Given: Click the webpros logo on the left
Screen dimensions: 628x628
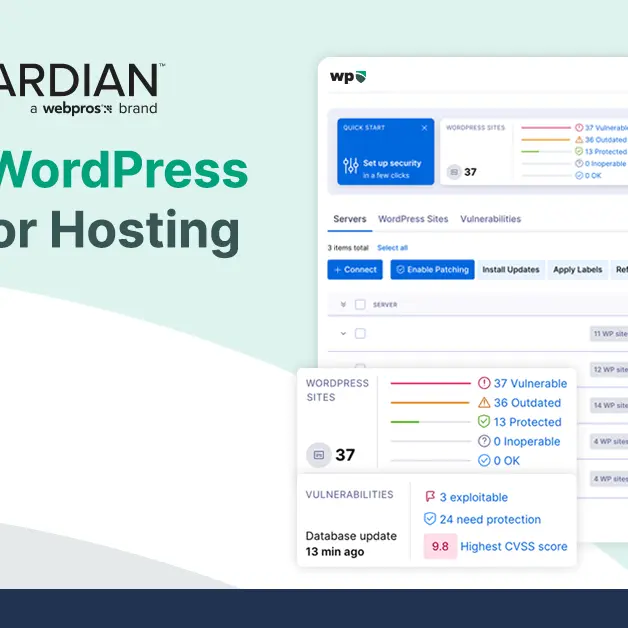Looking at the screenshot, I should tap(77, 109).
